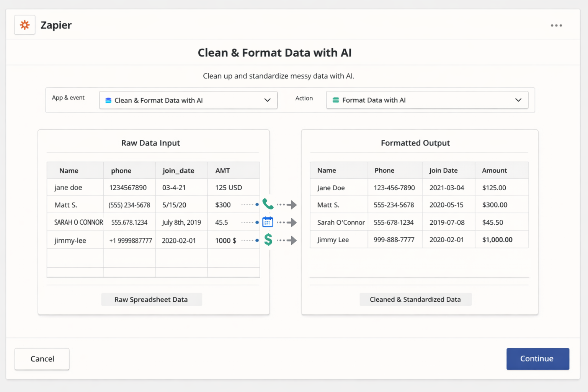Select raw cell '03-4-21'
The width and height of the screenshot is (588, 392).
[x=182, y=188]
